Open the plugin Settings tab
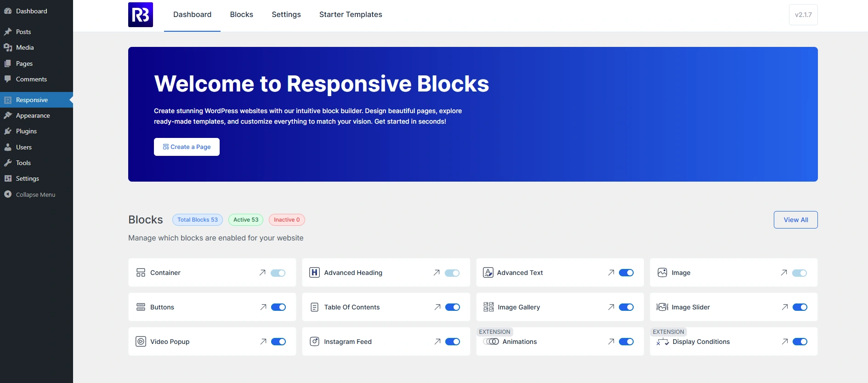The image size is (868, 383). click(x=286, y=15)
